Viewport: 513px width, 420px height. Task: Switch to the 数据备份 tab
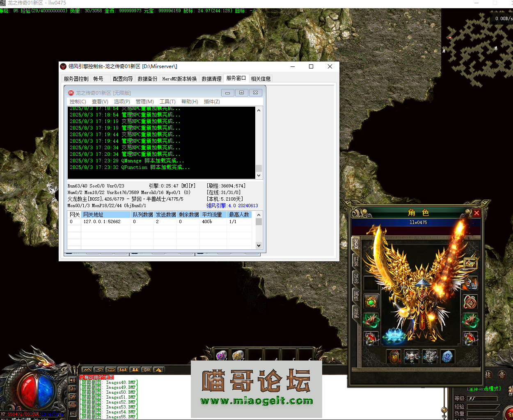pos(147,78)
